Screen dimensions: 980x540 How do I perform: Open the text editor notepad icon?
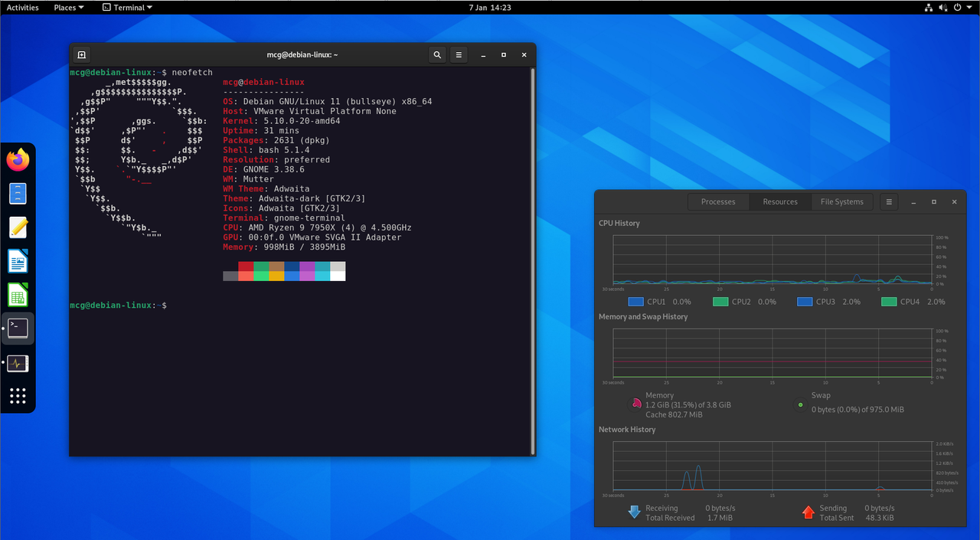(x=18, y=227)
